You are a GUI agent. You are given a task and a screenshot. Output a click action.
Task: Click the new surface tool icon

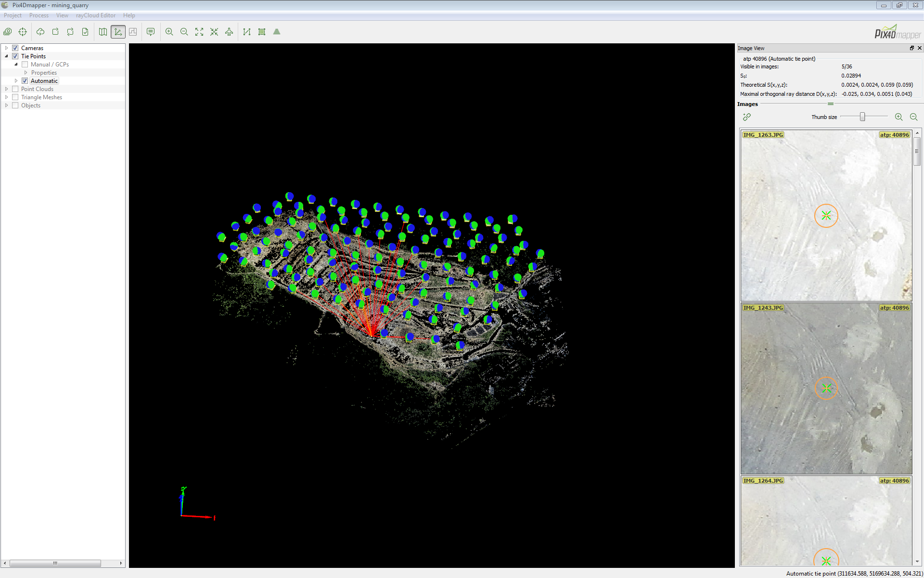click(262, 32)
